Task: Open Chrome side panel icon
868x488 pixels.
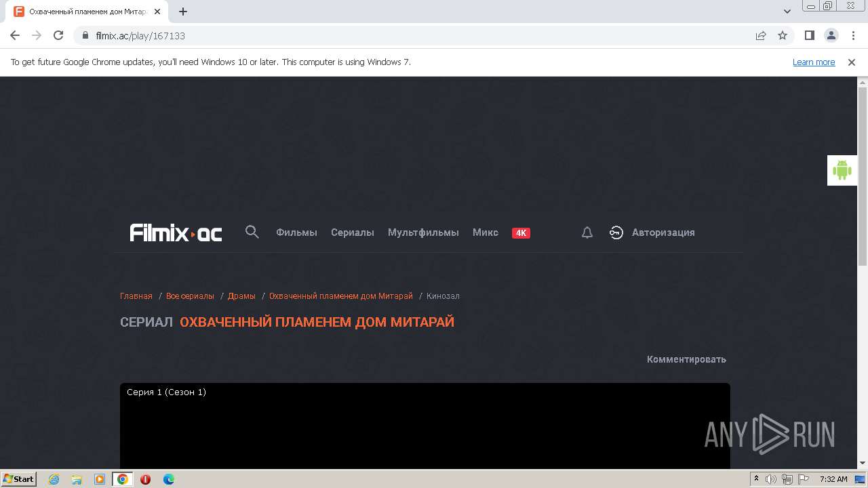Action: coord(809,35)
